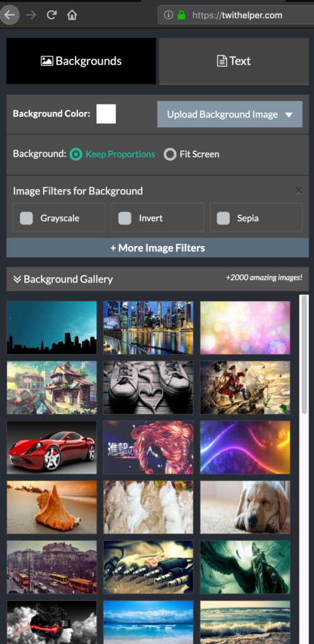This screenshot has height=644, width=314.
Task: Click the browser back arrow button
Action: coord(9,15)
